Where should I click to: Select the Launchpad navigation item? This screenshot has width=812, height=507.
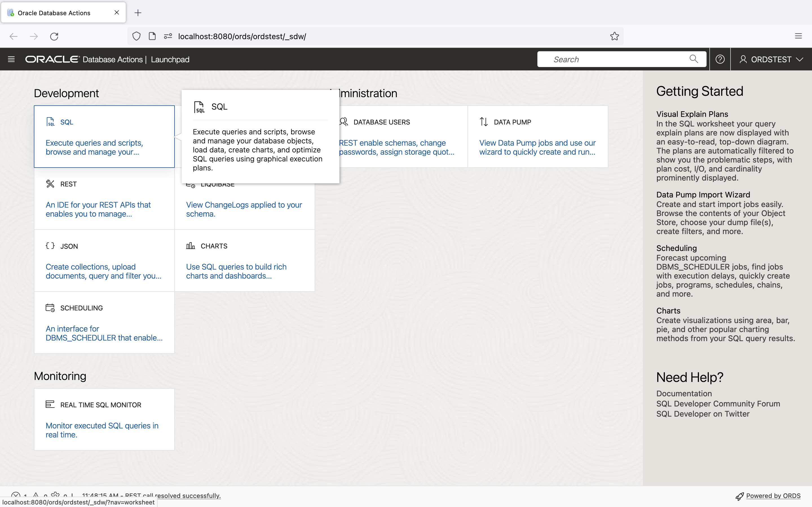click(170, 59)
